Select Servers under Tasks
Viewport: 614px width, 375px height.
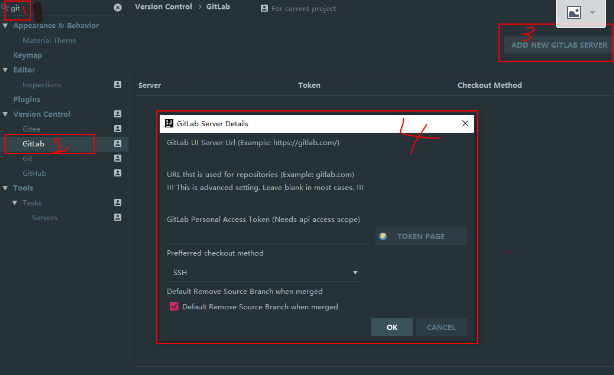[x=45, y=218]
